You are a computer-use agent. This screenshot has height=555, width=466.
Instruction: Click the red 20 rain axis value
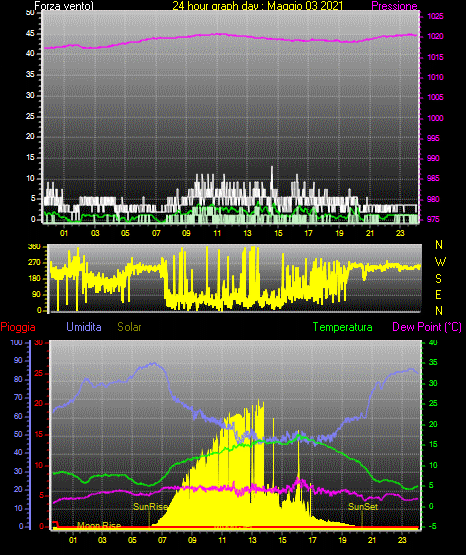(39, 404)
